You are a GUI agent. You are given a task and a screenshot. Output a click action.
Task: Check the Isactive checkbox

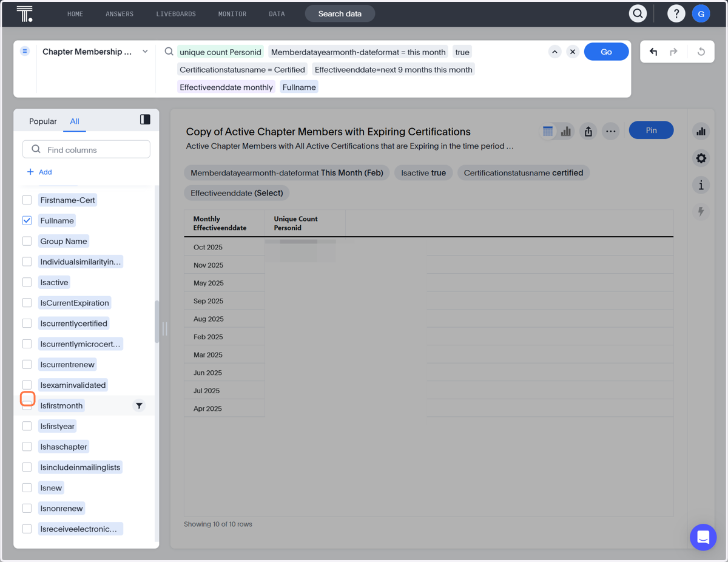27,282
